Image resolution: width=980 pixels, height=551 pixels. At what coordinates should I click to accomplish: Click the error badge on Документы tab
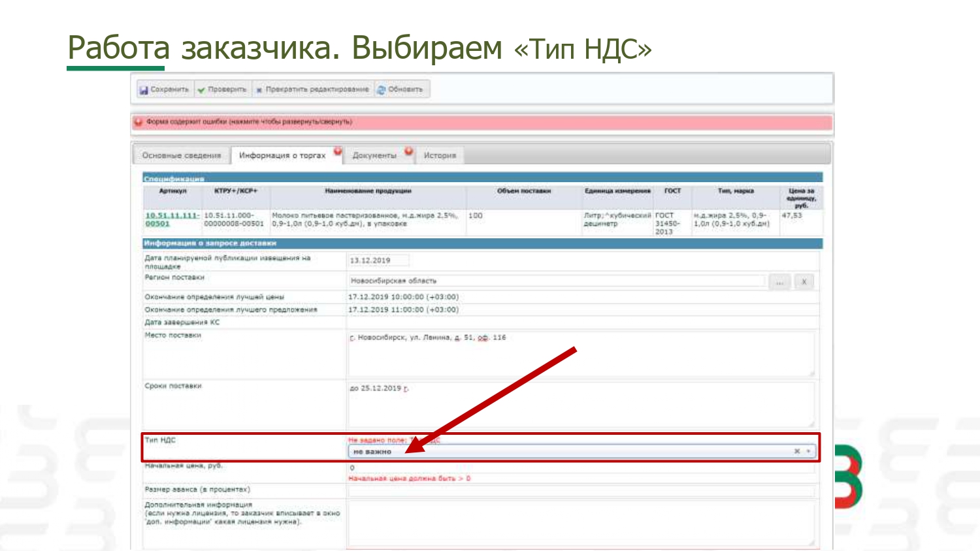click(x=408, y=151)
